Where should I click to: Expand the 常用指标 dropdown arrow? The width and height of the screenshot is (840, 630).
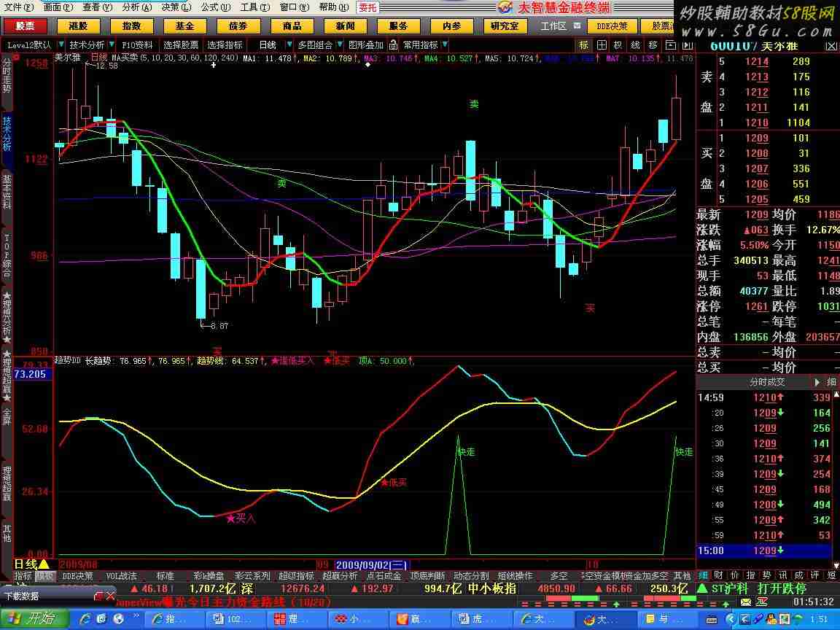[445, 44]
